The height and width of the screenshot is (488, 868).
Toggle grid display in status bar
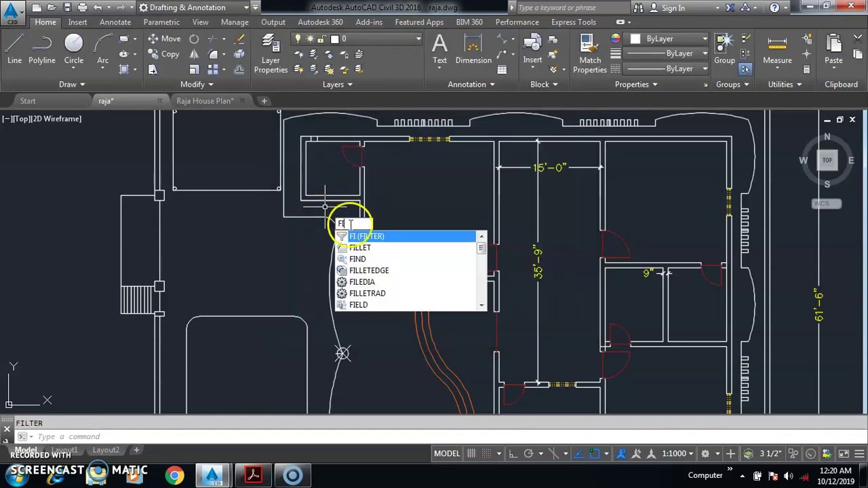(x=471, y=453)
